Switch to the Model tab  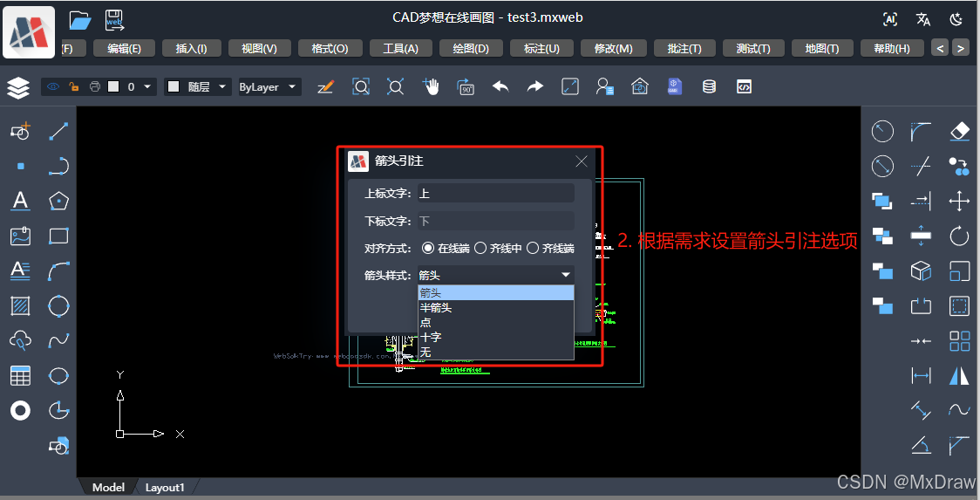point(108,487)
